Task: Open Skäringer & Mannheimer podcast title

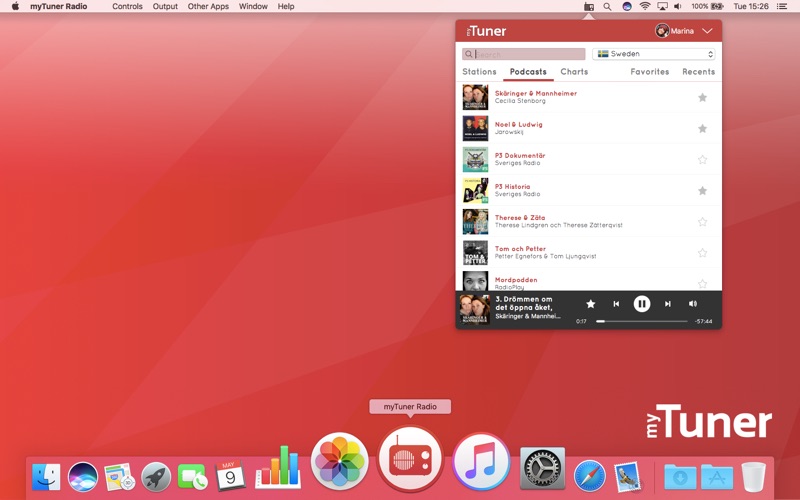Action: click(x=536, y=93)
